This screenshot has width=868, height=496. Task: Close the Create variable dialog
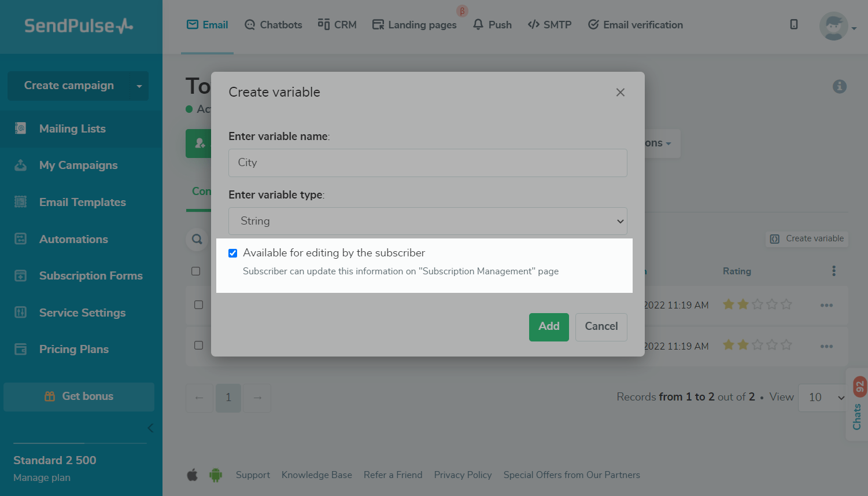click(x=620, y=93)
